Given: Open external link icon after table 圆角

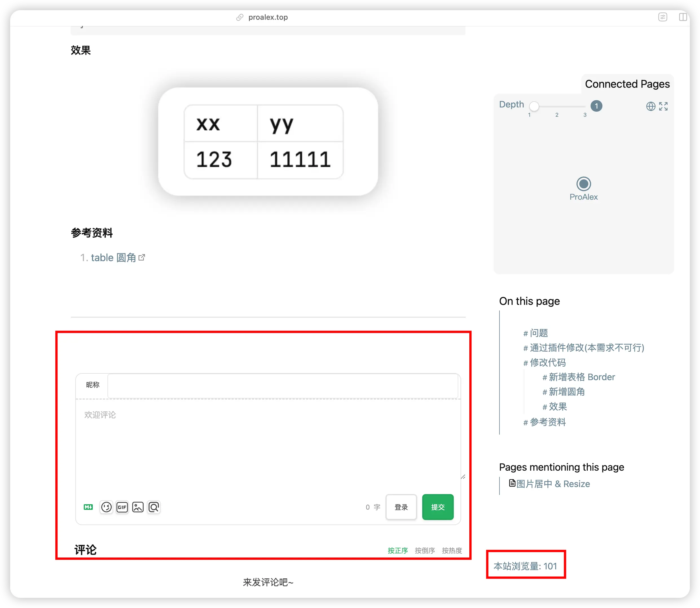Looking at the screenshot, I should click(142, 257).
